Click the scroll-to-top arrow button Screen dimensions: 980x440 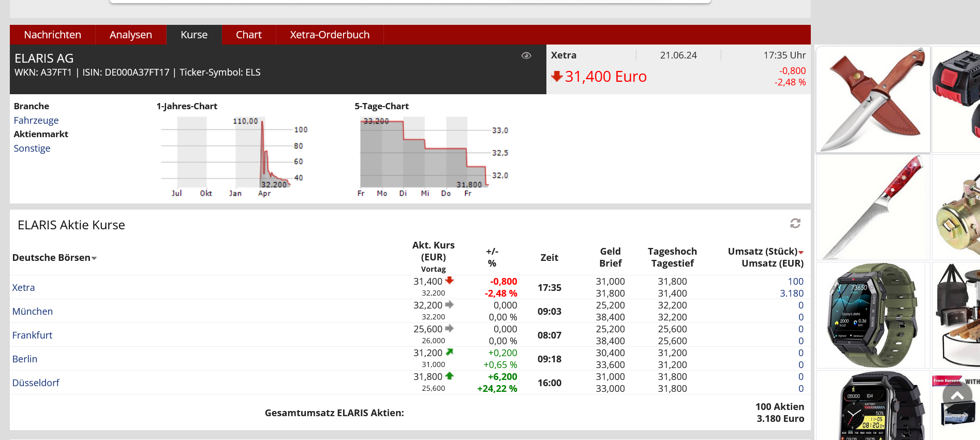[957, 396]
